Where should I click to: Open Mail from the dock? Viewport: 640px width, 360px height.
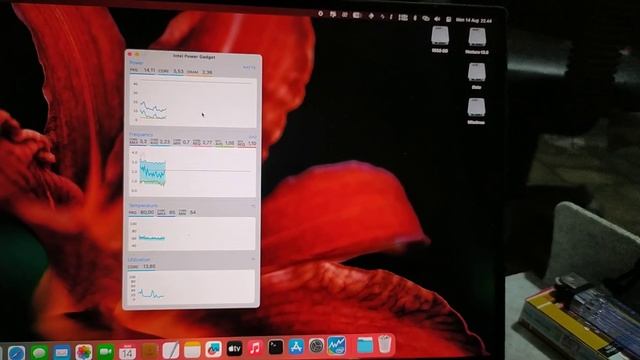point(62,352)
